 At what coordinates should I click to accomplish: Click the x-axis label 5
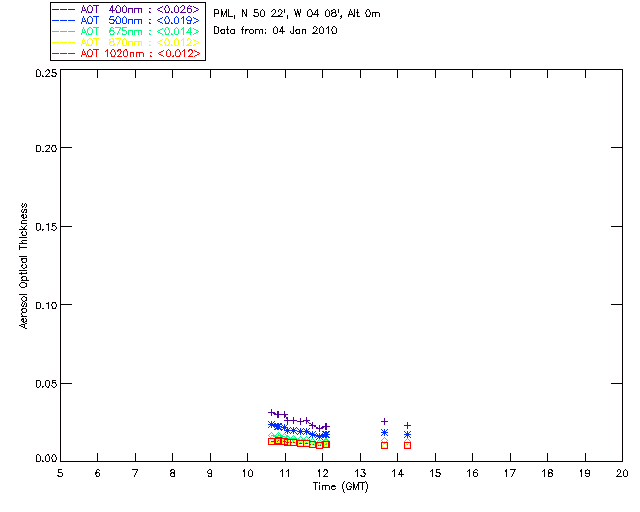[60, 473]
